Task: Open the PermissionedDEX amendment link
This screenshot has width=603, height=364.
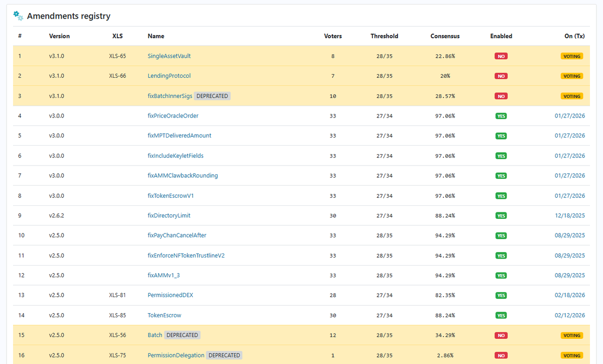Action: coord(170,295)
